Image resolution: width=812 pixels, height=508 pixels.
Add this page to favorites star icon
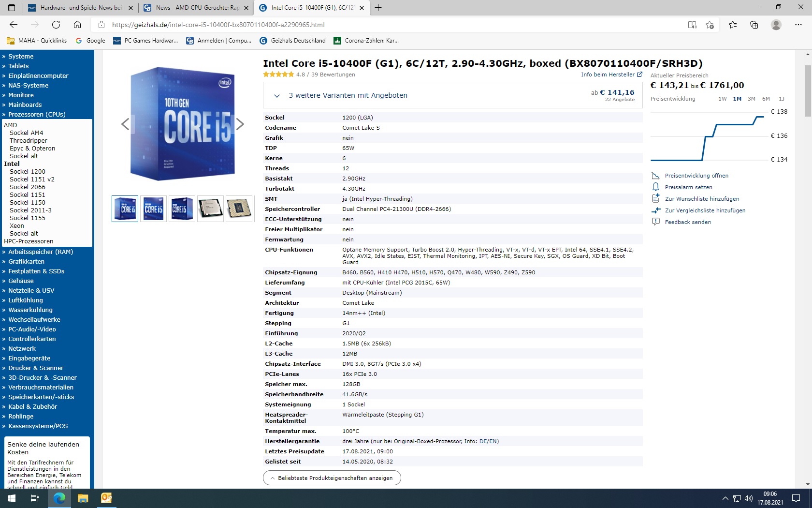click(x=710, y=25)
